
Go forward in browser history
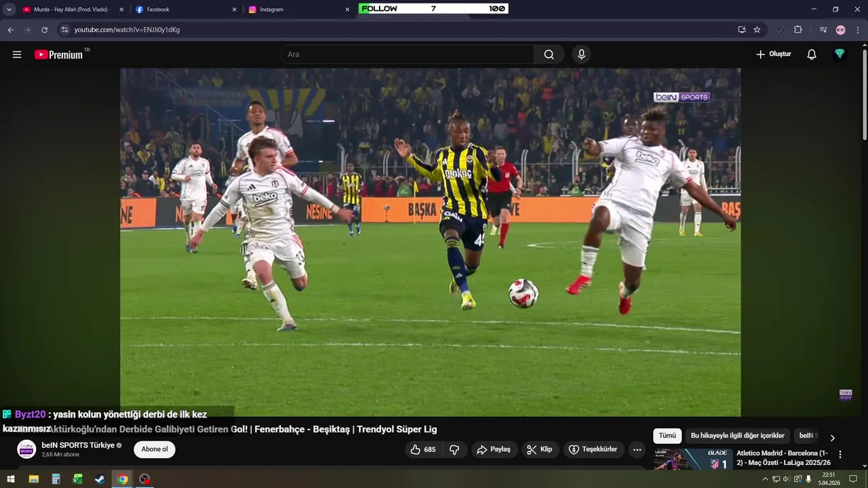click(x=27, y=30)
